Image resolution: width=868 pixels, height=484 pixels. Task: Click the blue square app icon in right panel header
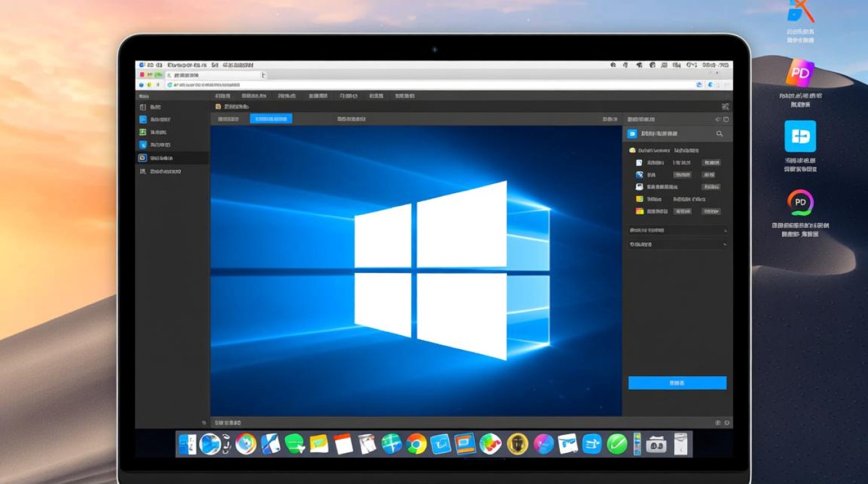pyautogui.click(x=632, y=134)
